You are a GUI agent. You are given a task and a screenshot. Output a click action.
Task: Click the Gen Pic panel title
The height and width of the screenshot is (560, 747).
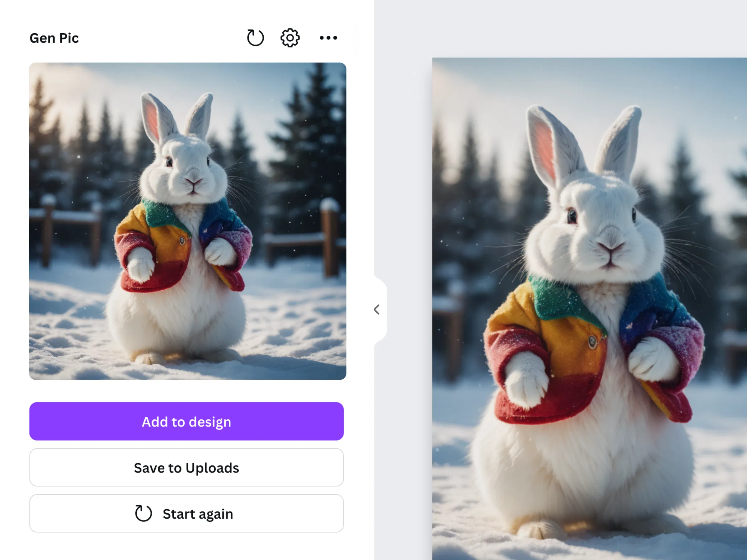[x=54, y=38]
